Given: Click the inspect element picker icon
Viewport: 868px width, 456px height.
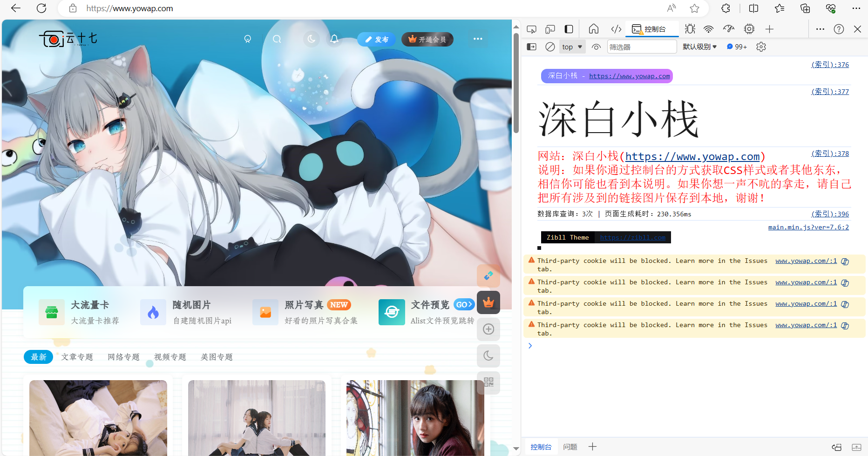Looking at the screenshot, I should [531, 29].
